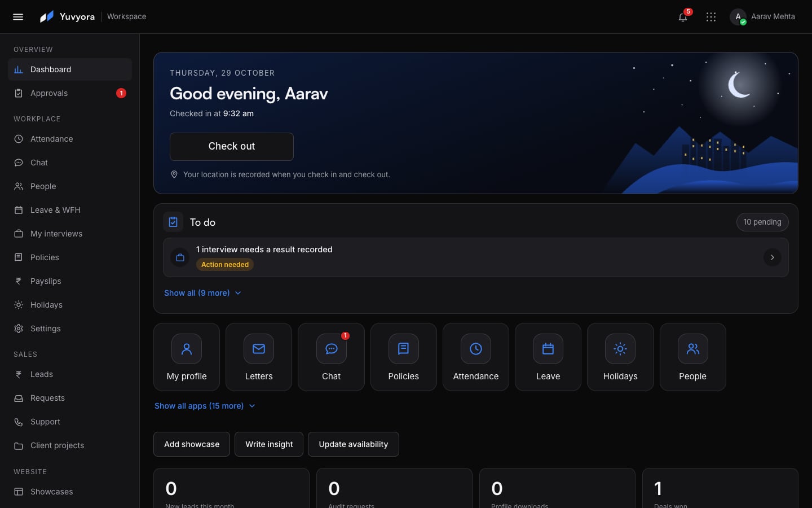Screen dimensions: 812x508
Task: Open the Letters app tile
Action: [259, 357]
